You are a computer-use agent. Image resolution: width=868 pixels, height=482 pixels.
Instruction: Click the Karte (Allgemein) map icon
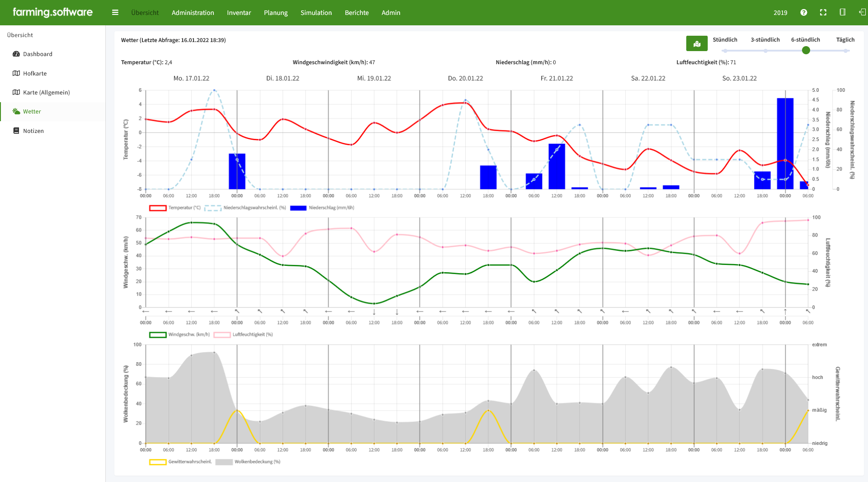(x=16, y=92)
